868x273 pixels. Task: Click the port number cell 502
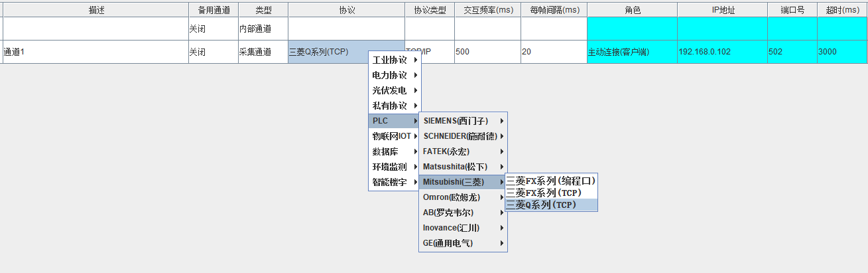[x=791, y=52]
